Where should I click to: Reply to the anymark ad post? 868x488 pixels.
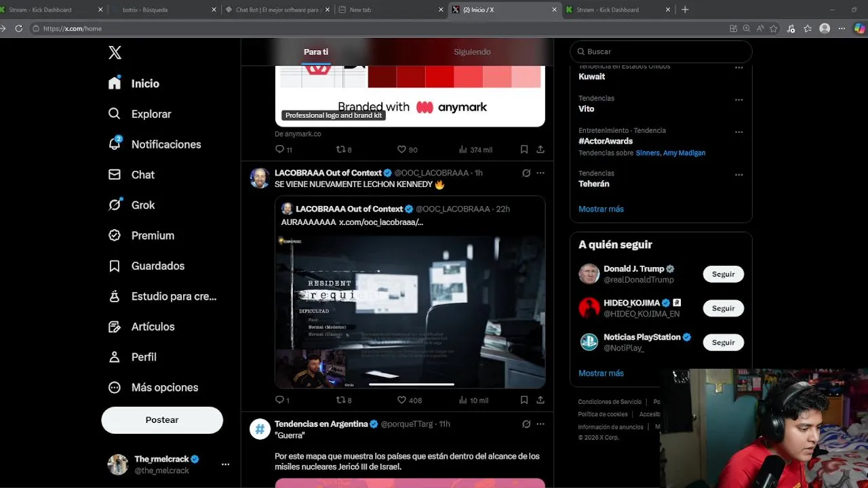(x=283, y=149)
